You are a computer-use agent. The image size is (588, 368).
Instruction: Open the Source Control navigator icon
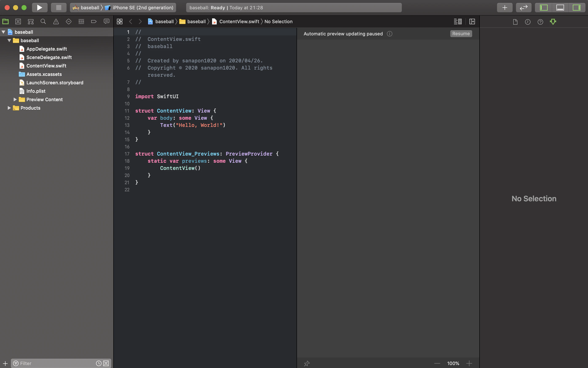click(x=18, y=22)
